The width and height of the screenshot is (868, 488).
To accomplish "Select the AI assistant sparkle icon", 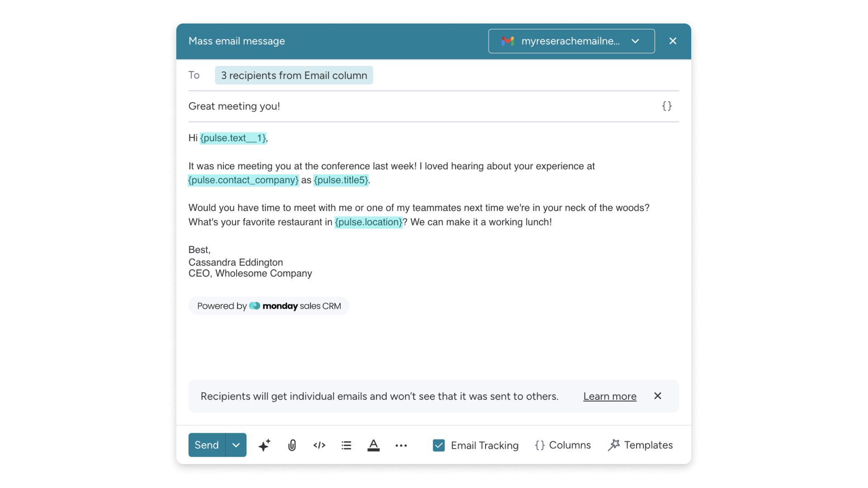I will click(264, 445).
